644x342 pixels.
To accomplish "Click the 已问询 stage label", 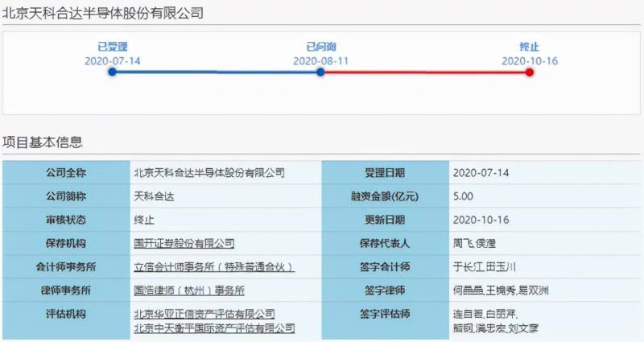I will 320,47.
